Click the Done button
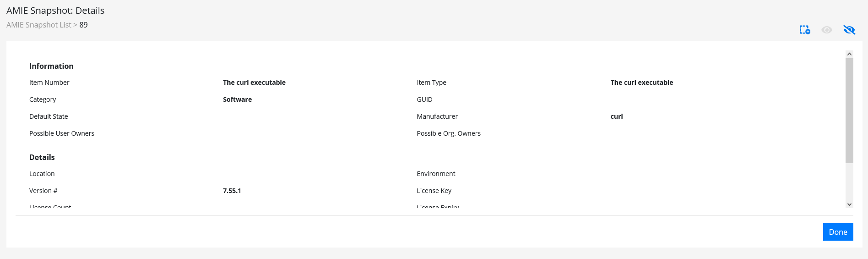Viewport: 868px width, 259px height. tap(838, 232)
